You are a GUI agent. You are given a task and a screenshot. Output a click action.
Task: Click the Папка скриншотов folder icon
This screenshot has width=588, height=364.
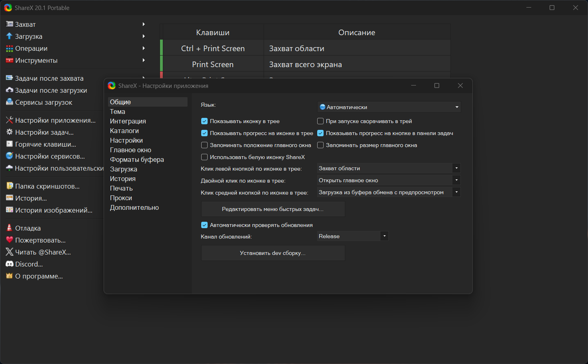point(10,186)
